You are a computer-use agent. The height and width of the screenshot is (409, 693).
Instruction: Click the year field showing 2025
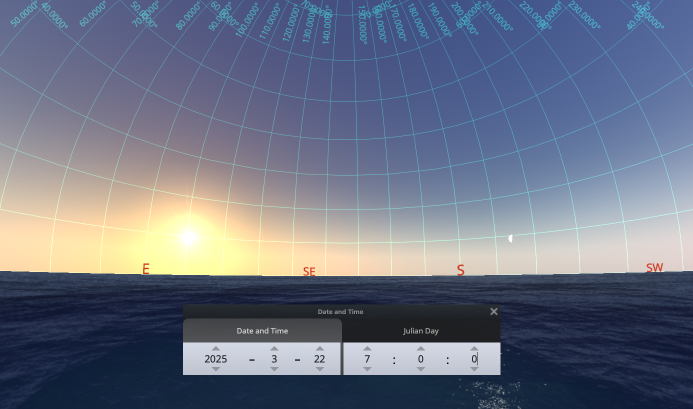[x=216, y=359]
